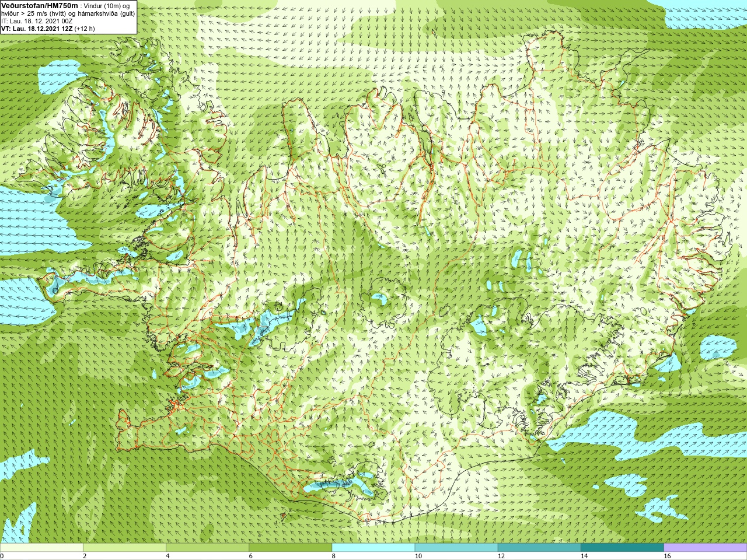Click the scale label '12'

point(501,556)
